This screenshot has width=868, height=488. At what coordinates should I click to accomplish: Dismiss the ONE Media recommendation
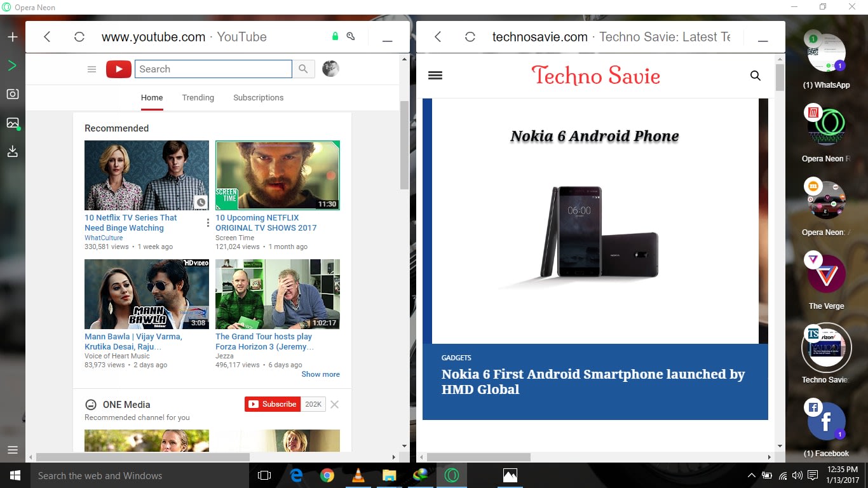[x=335, y=404]
